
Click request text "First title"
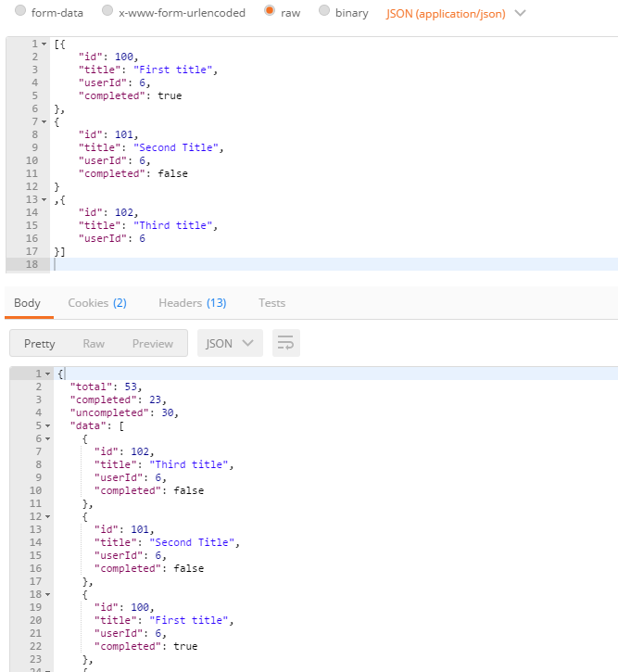pos(173,70)
